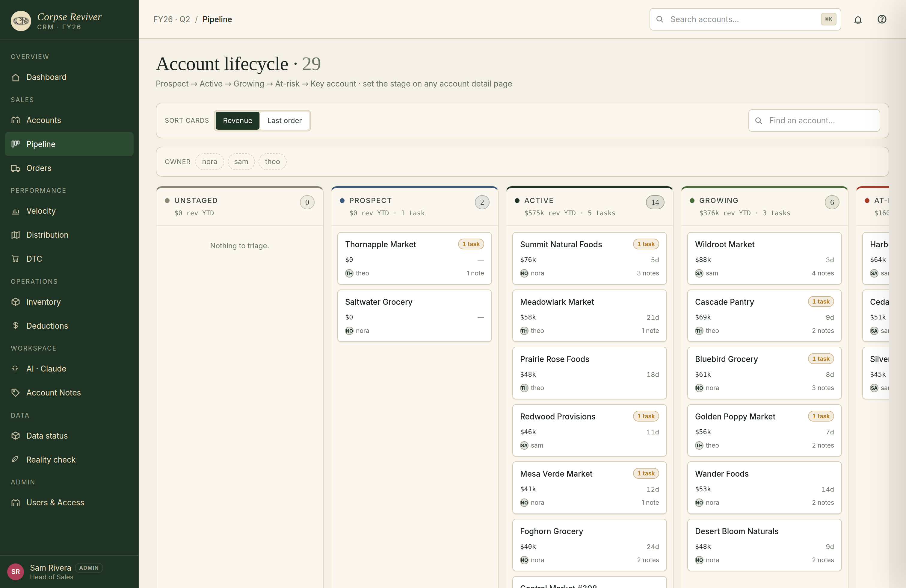
Task: Click '3 notes' on Bluebird Grocery card
Action: pyautogui.click(x=823, y=388)
